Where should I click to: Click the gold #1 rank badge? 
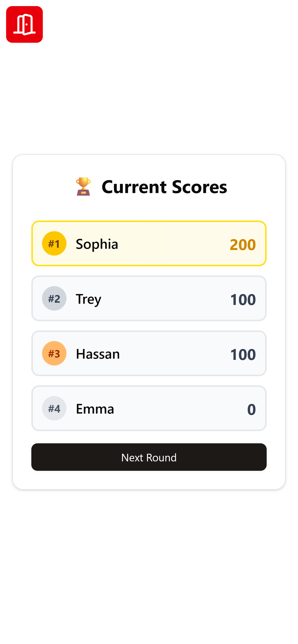click(x=54, y=244)
